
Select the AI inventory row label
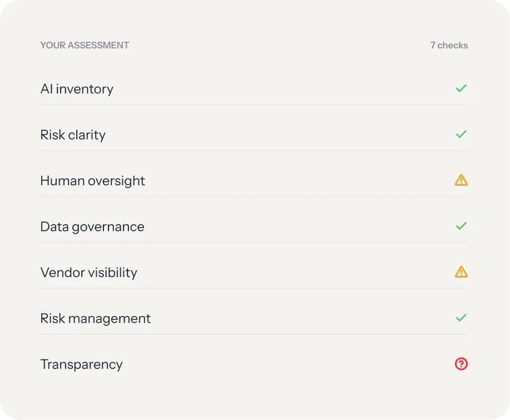pos(77,89)
